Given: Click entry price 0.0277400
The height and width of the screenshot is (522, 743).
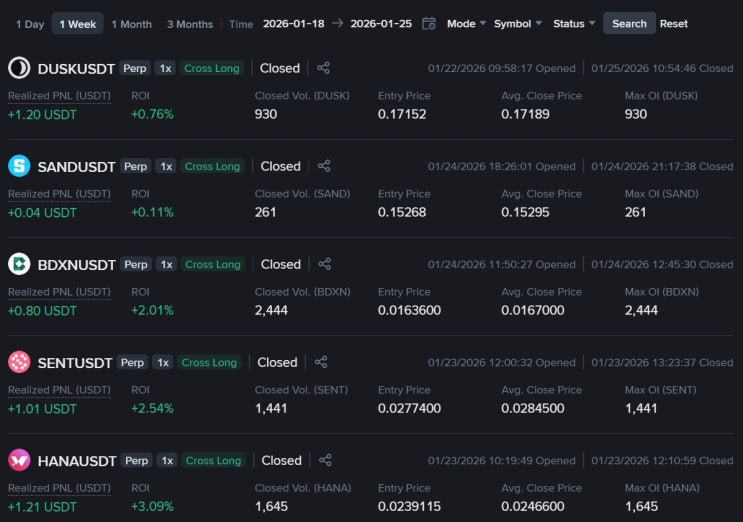Looking at the screenshot, I should coord(409,408).
